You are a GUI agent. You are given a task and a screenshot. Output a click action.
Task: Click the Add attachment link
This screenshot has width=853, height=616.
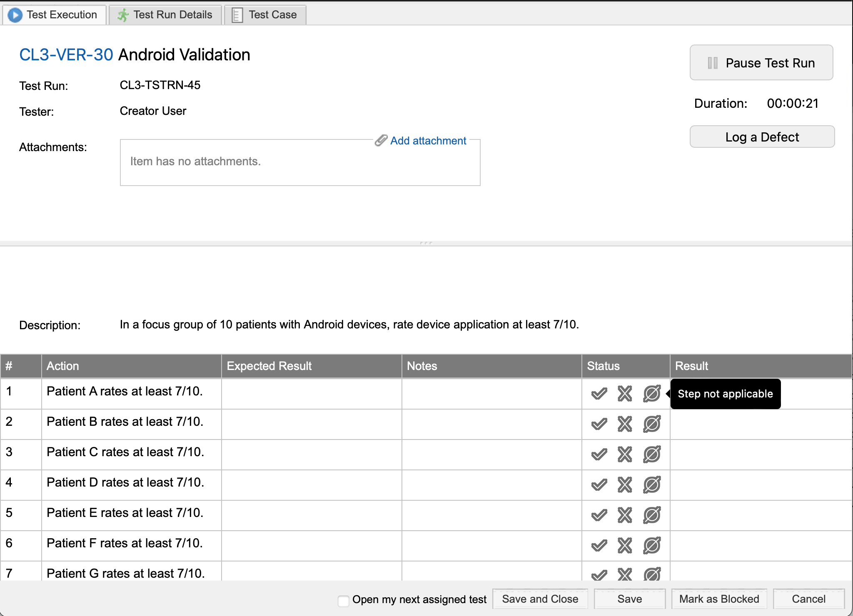click(x=428, y=141)
